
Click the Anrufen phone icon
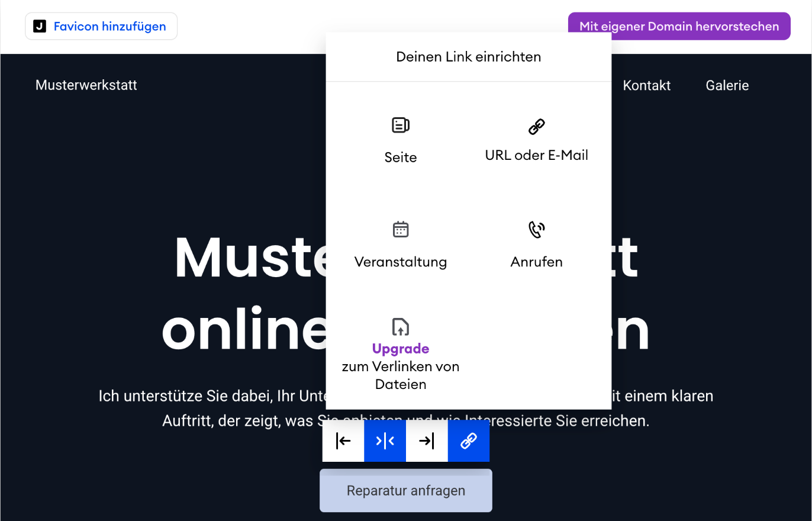pos(537,229)
